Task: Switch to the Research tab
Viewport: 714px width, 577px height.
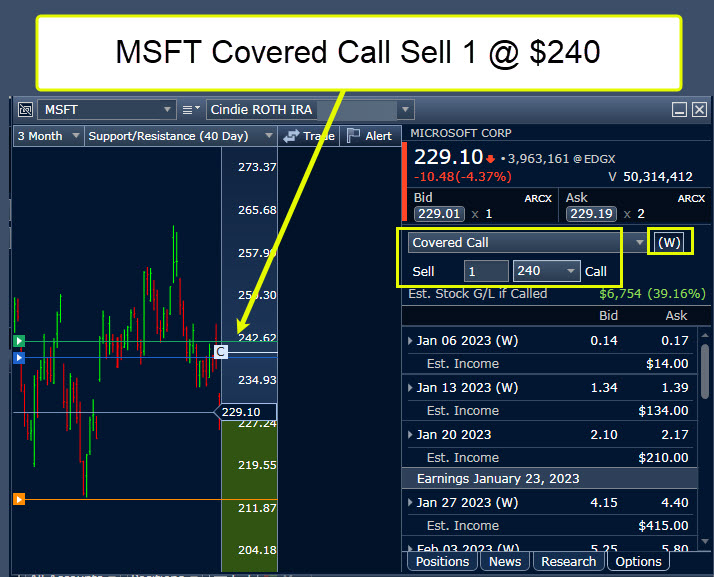Action: [568, 561]
